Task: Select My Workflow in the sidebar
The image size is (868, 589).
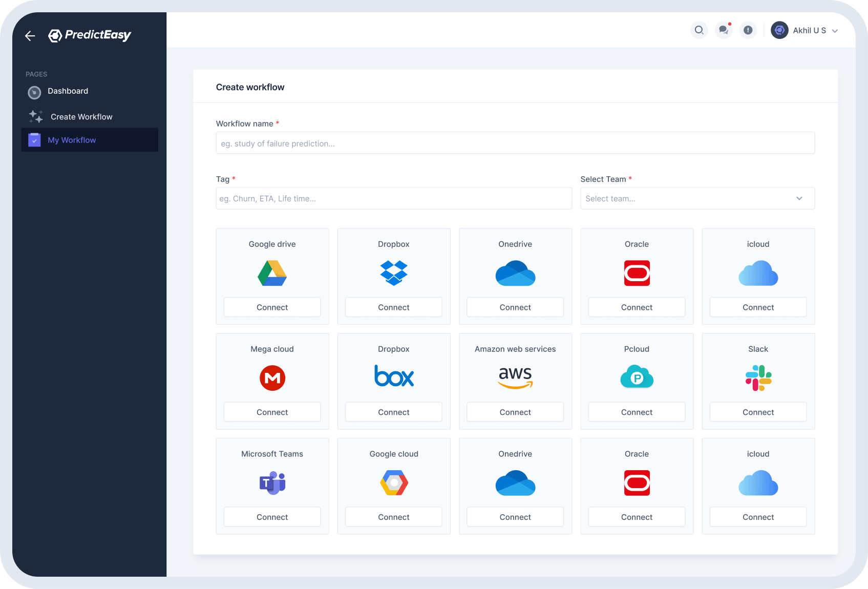Action: pos(90,140)
